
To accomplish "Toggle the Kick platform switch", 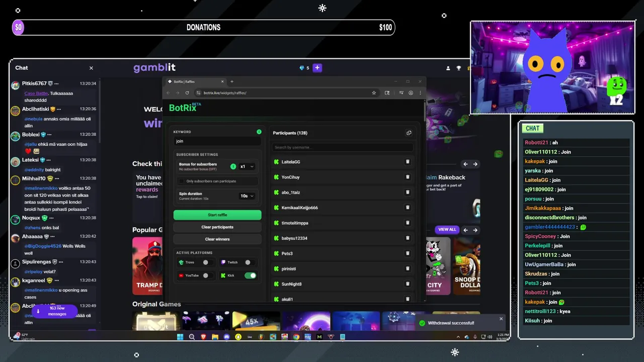I will pos(250,276).
